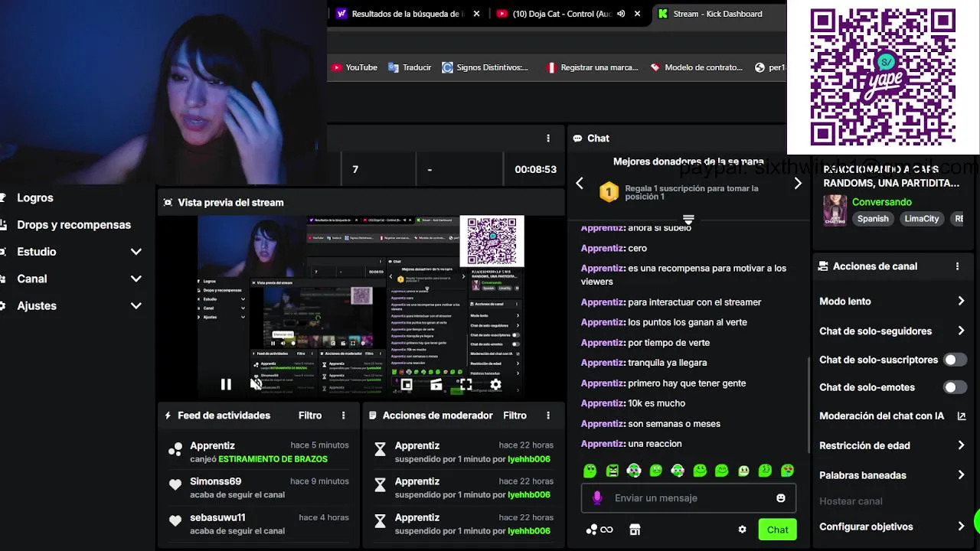Mute the Doja Cat tab audio icon
Viewport: 980px width, 551px height.
621,14
